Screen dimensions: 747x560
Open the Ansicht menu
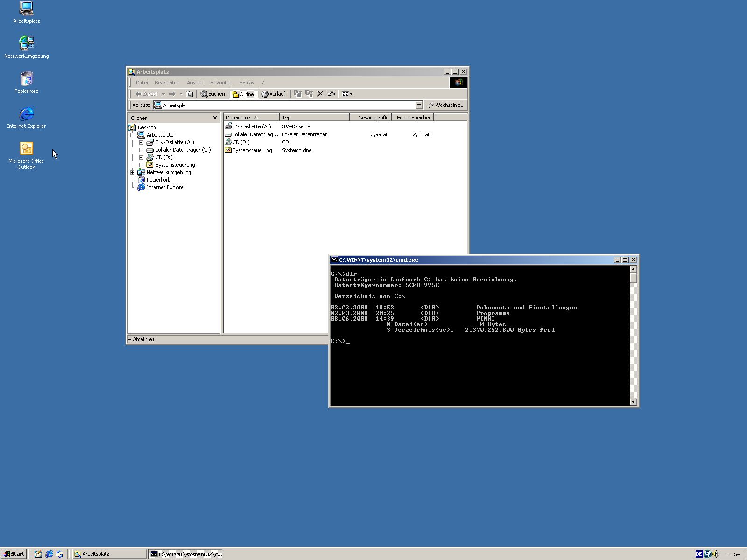pyautogui.click(x=195, y=83)
